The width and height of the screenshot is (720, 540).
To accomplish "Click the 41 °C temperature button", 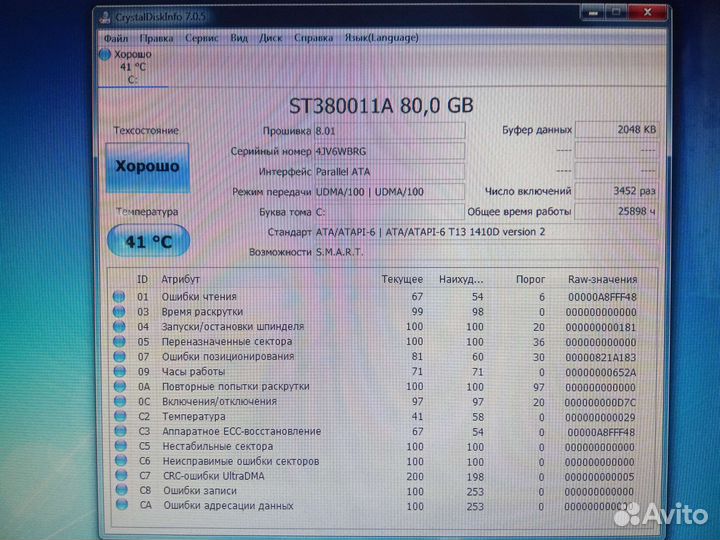I will coord(148,241).
